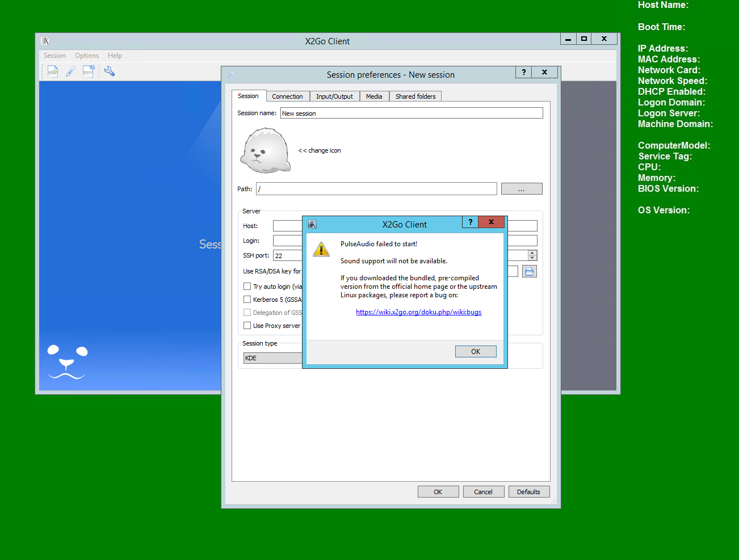Click OK in the PulseAudio warning dialog

point(475,352)
